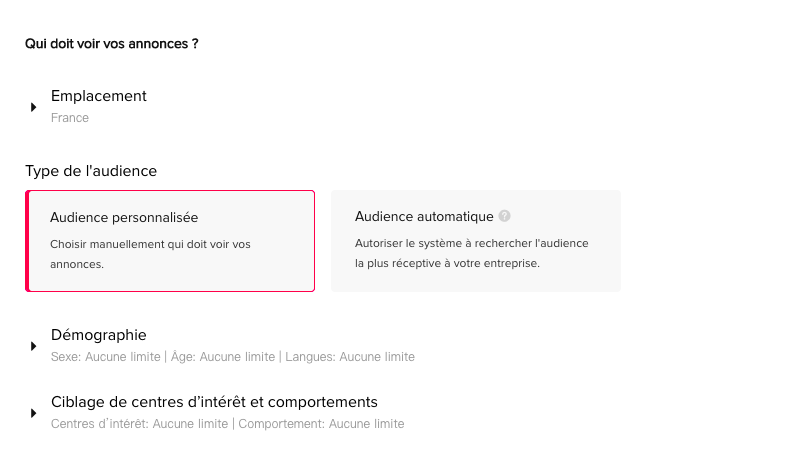The image size is (806, 461).
Task: Open Ciblage de centres d'intérêt et comportements title
Action: 214,402
